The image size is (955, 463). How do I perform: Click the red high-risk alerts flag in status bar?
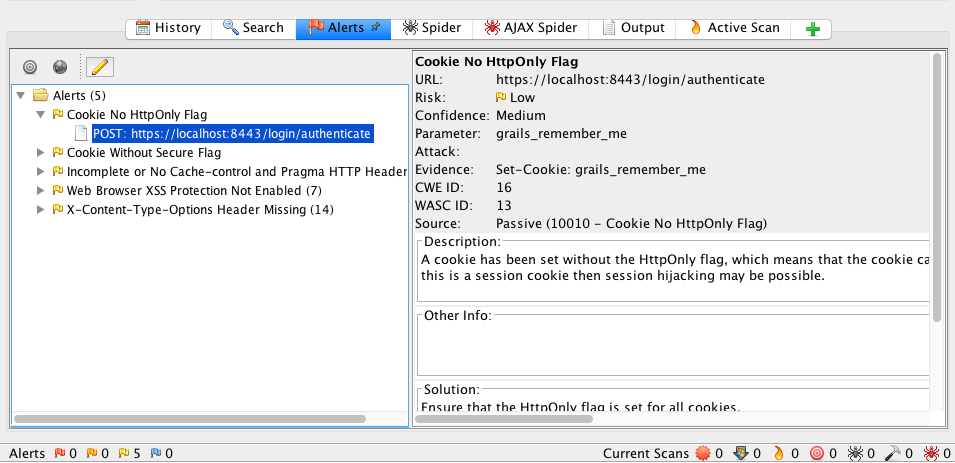(58, 454)
